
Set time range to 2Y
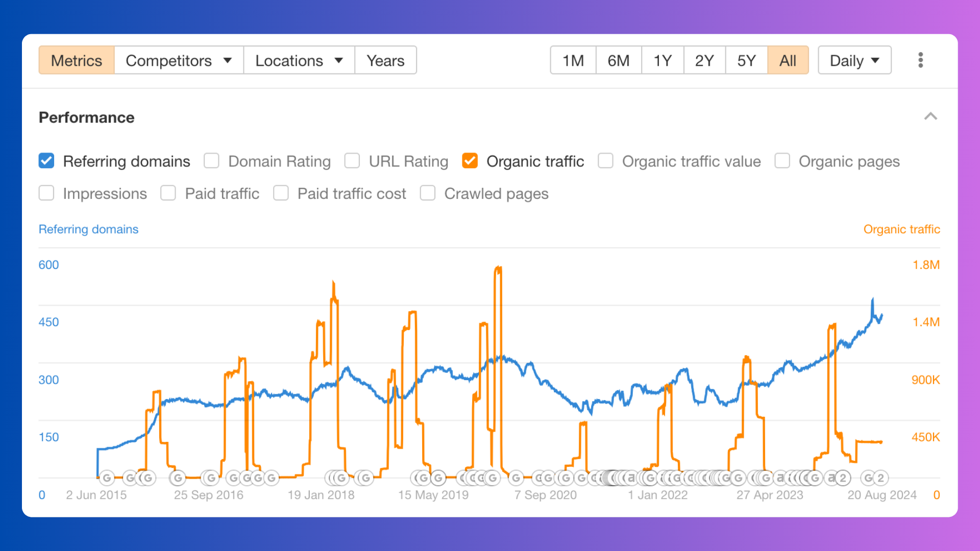tap(704, 60)
